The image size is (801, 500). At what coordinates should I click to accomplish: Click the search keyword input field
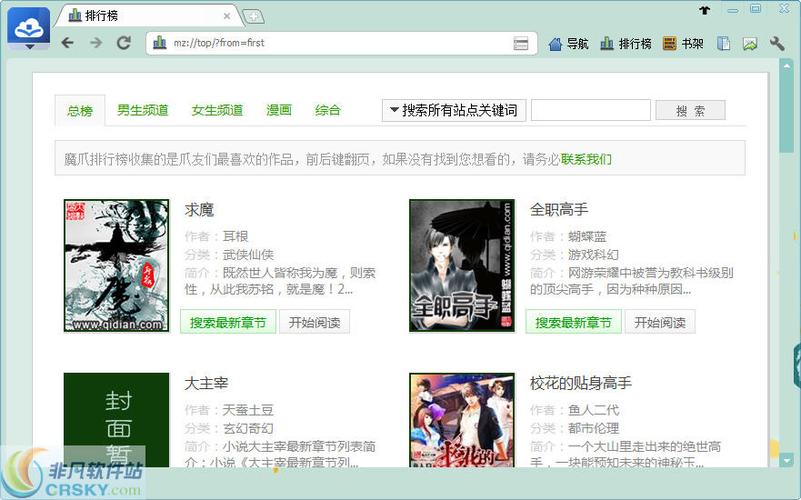[591, 110]
